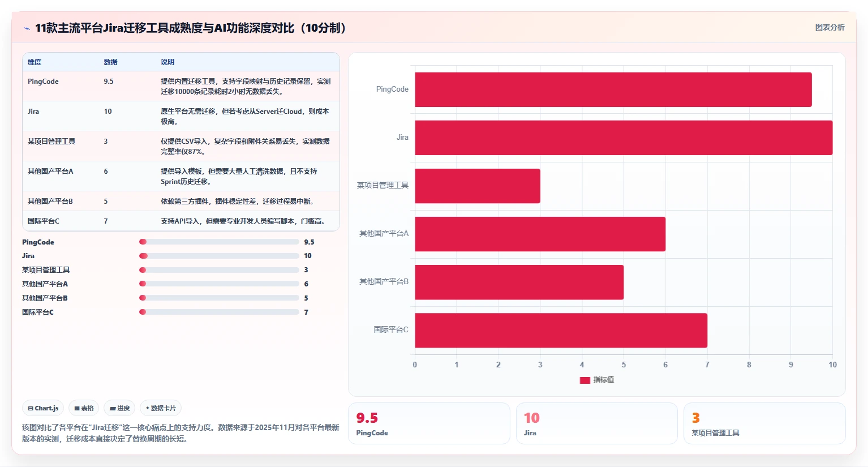Click the 国际平台C bar in the chart
This screenshot has height=467, width=868.
coord(561,330)
